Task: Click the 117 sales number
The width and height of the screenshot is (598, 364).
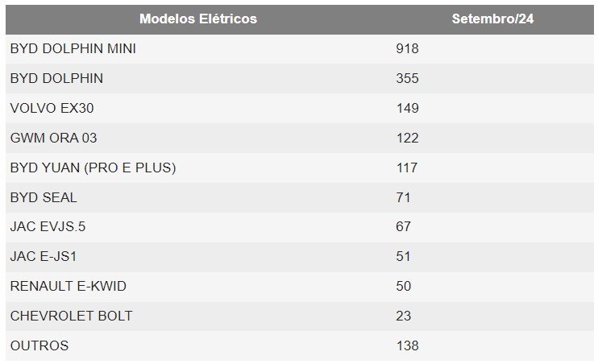Action: pyautogui.click(x=407, y=168)
